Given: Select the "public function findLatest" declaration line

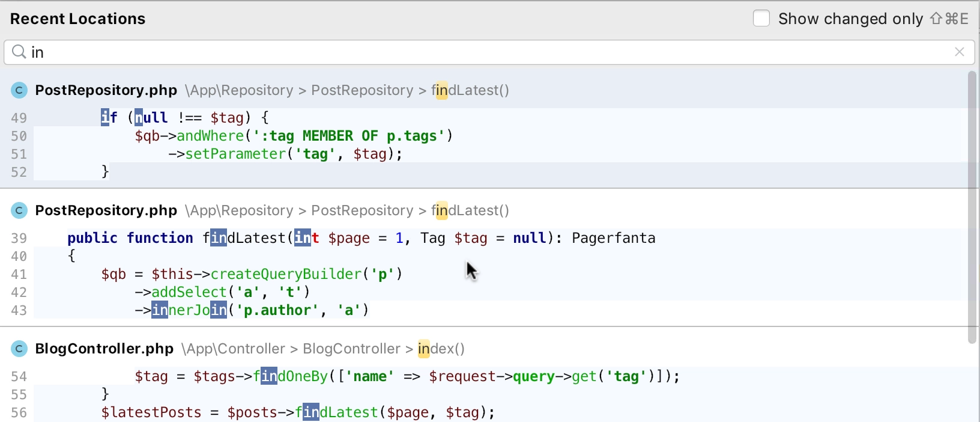Looking at the screenshot, I should click(x=361, y=238).
